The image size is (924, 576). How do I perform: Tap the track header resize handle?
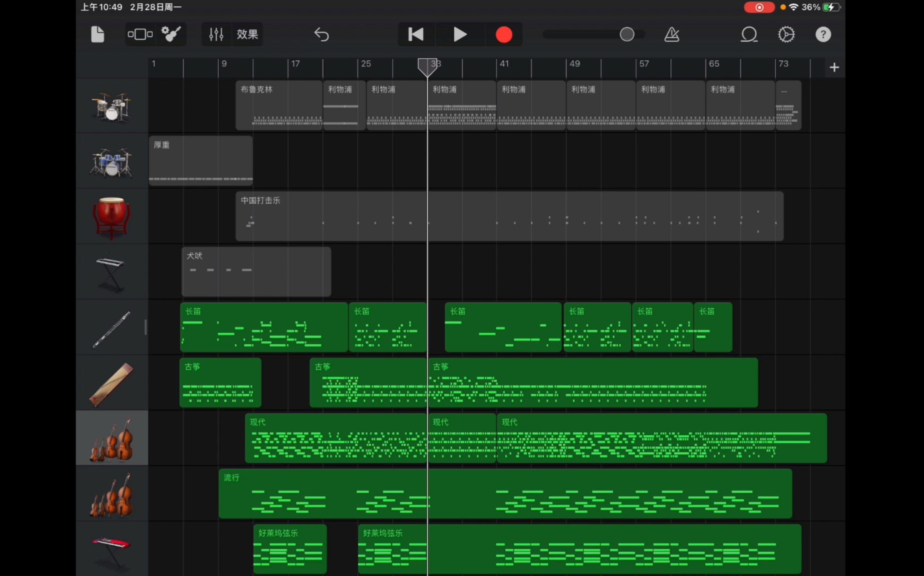(x=146, y=327)
